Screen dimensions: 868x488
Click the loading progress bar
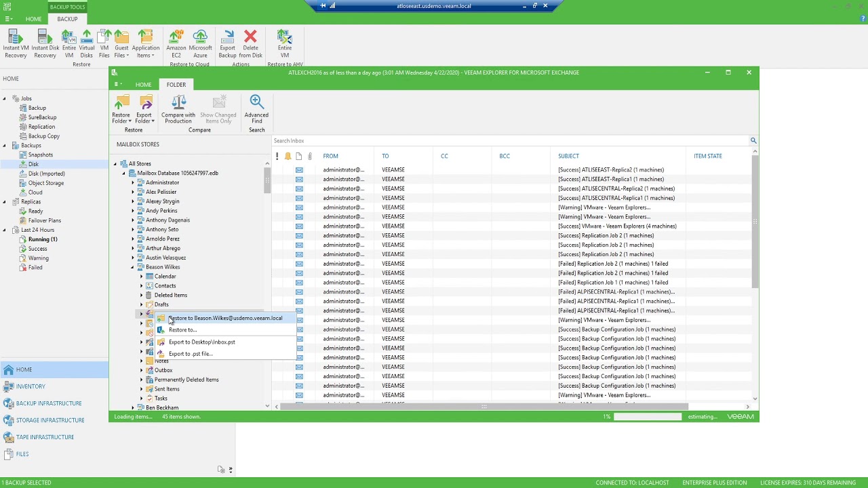pos(647,416)
